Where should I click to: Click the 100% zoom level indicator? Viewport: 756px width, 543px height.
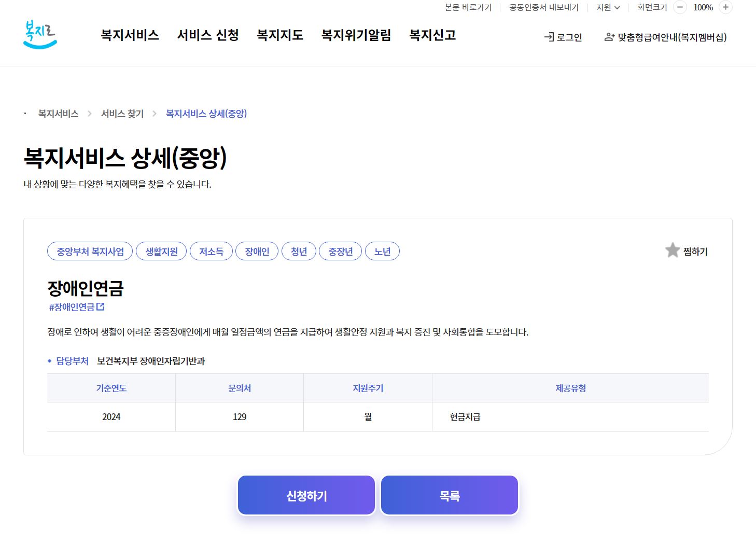click(x=703, y=8)
